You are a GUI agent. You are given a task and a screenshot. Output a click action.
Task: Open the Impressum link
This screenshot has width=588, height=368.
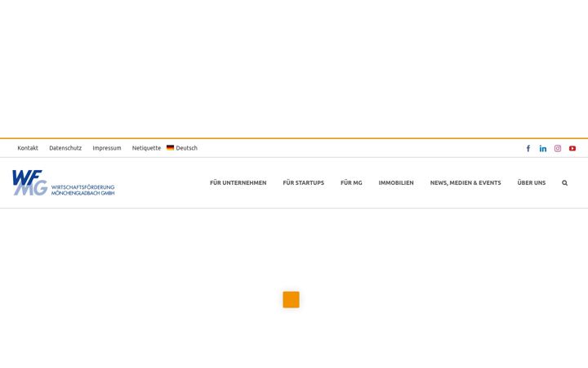click(107, 148)
